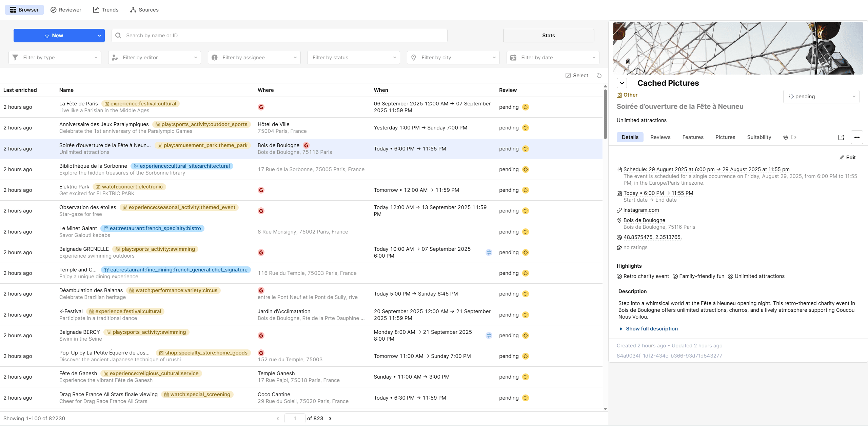Toggle the Select checkbox

point(568,76)
